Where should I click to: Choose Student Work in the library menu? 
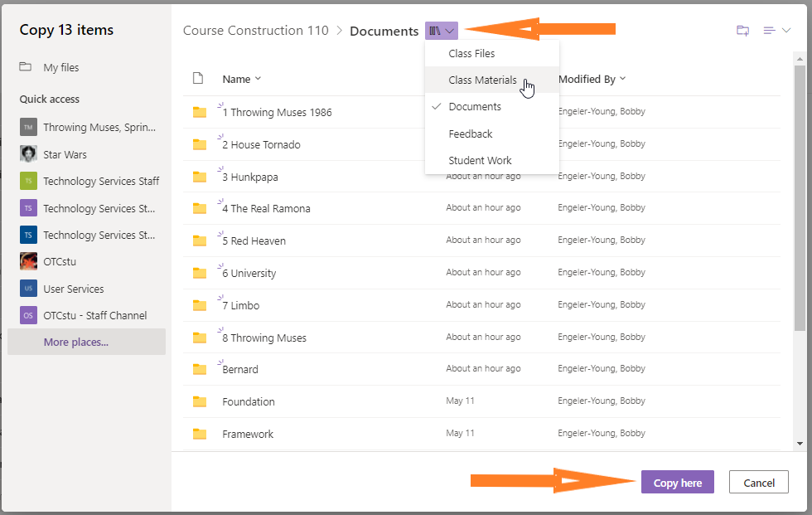492,161
